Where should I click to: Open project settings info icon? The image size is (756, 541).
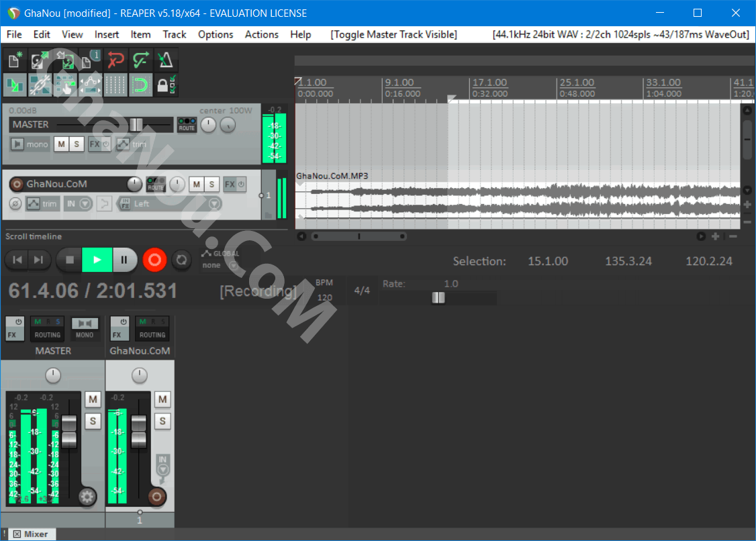point(90,60)
